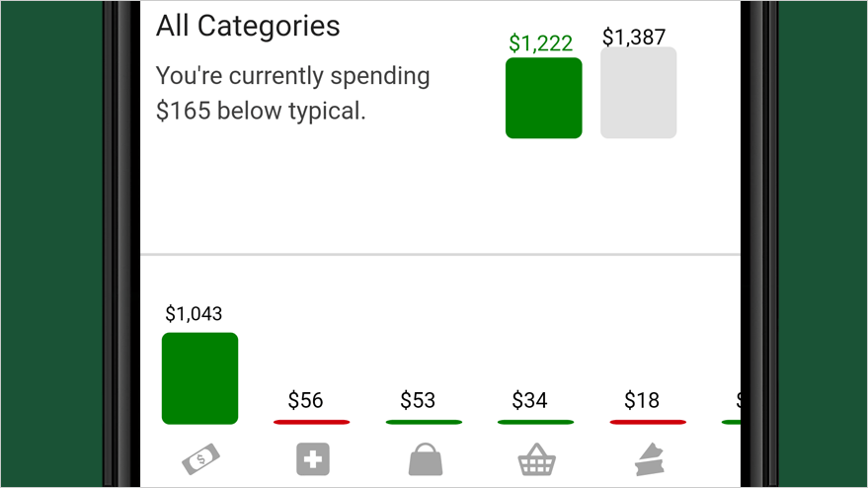Click the $34 amount label

point(529,400)
